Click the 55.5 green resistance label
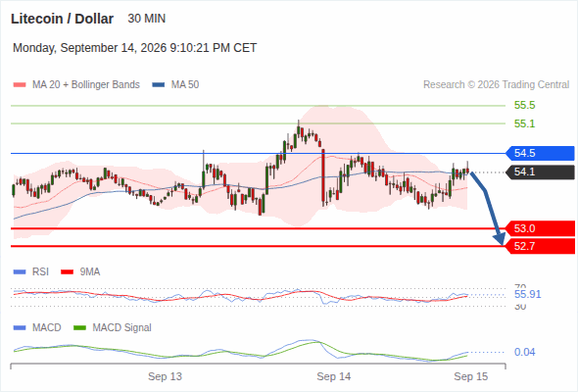The width and height of the screenshot is (578, 392). [524, 106]
